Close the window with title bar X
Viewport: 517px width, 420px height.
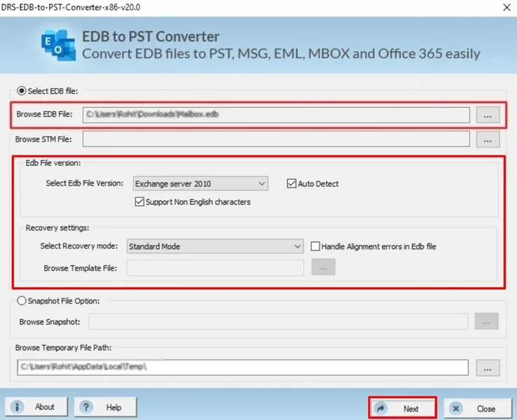pos(506,7)
